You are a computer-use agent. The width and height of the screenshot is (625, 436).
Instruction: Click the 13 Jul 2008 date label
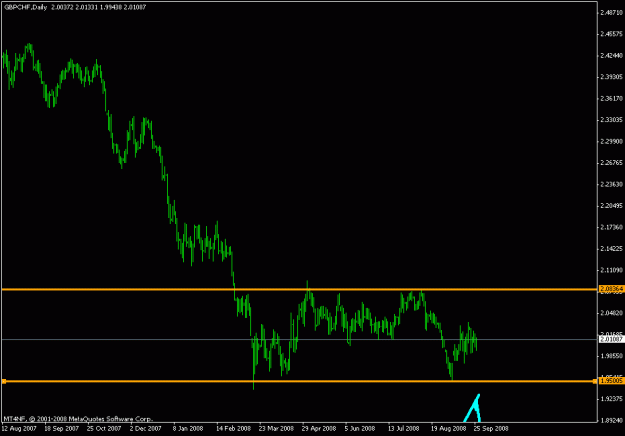click(x=403, y=429)
